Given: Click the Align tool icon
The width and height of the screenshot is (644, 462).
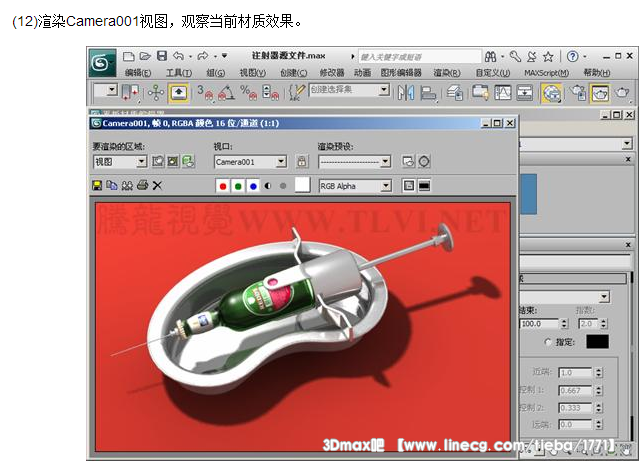Looking at the screenshot, I should pos(428,93).
